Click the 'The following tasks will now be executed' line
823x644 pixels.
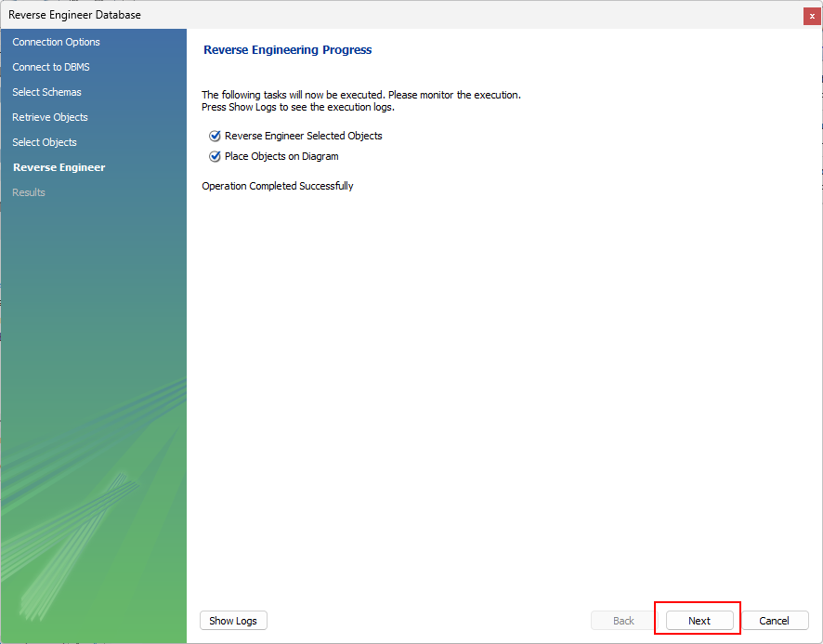361,95
